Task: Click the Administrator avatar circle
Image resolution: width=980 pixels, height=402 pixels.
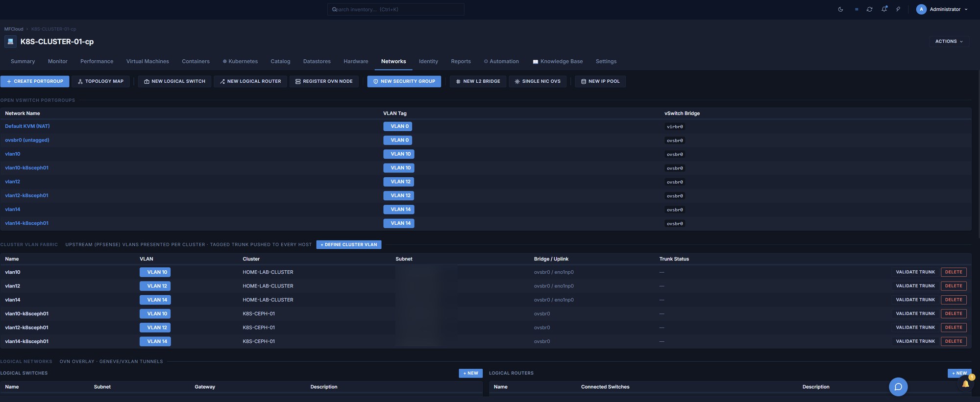Action: [921, 9]
